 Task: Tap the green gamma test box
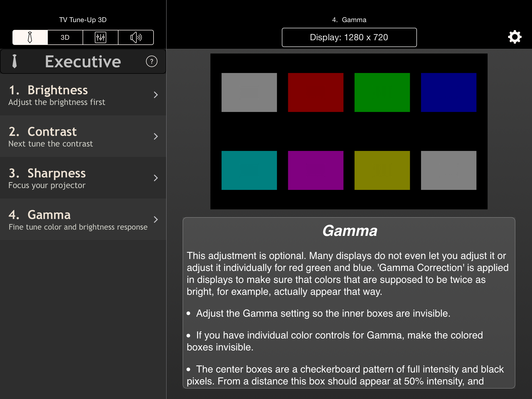(x=382, y=92)
